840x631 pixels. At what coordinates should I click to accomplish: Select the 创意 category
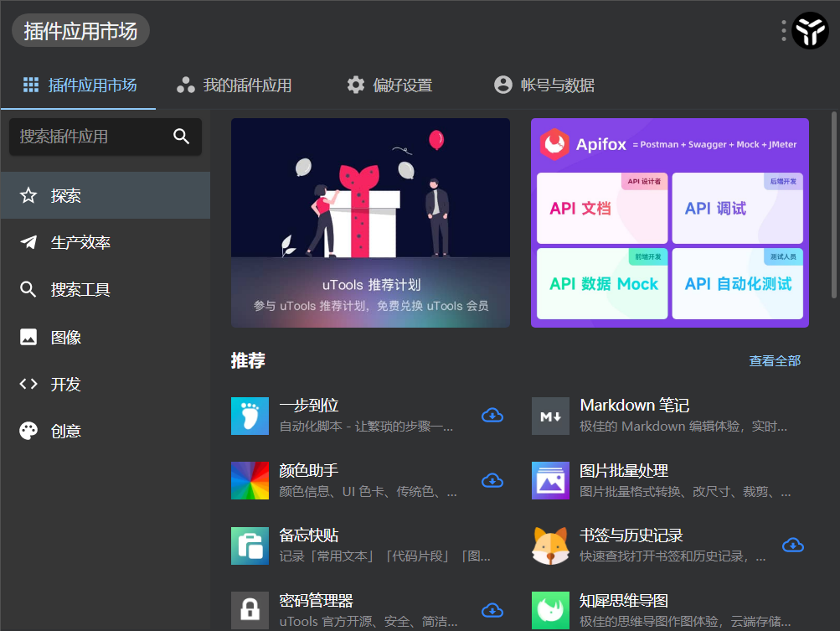(105, 431)
